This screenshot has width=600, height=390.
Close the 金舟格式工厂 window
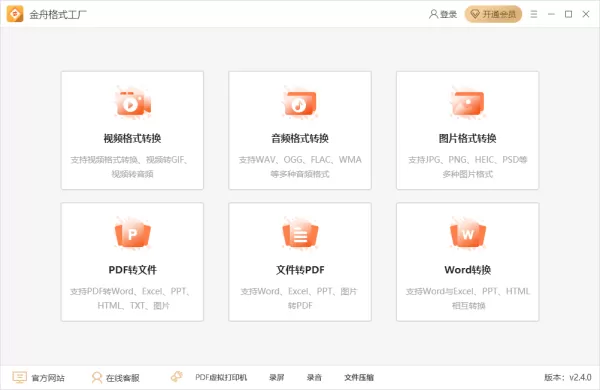pyautogui.click(x=586, y=14)
